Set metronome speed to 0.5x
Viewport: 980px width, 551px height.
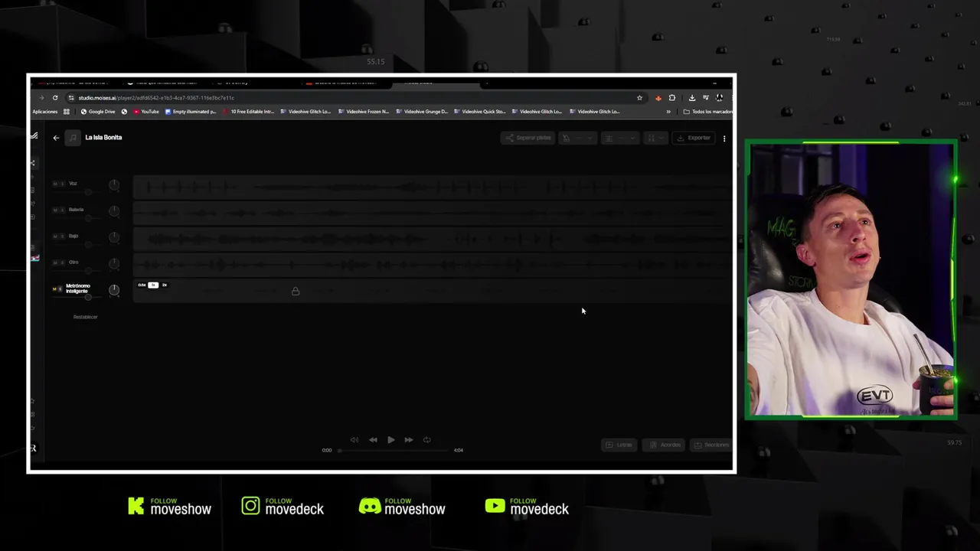pos(142,285)
